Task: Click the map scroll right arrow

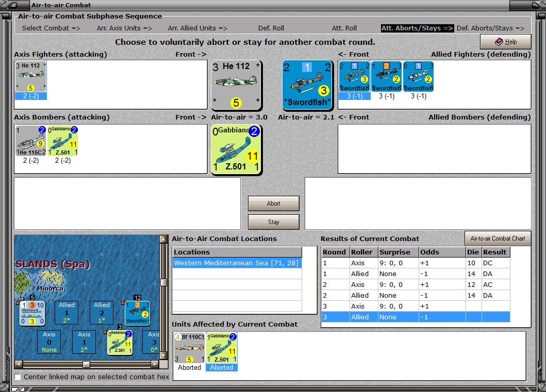Action: pos(155,364)
